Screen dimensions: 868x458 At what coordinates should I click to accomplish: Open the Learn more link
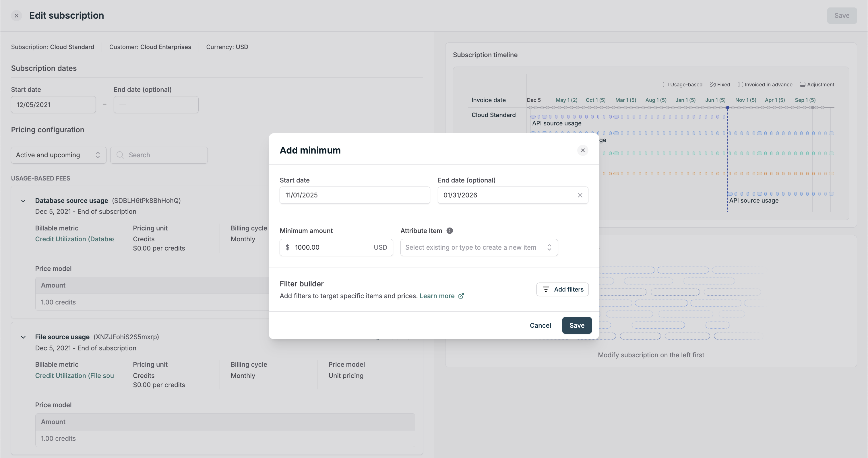[437, 296]
